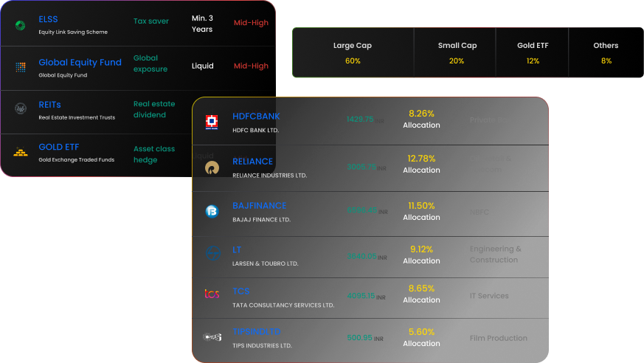Click the ELSS green circular icon

(20, 26)
